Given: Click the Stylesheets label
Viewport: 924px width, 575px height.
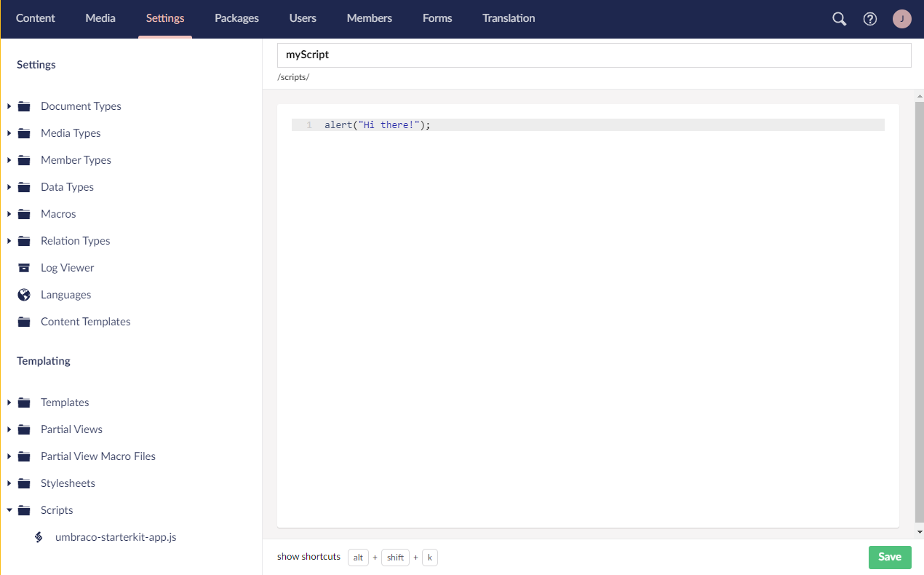Looking at the screenshot, I should [x=68, y=483].
